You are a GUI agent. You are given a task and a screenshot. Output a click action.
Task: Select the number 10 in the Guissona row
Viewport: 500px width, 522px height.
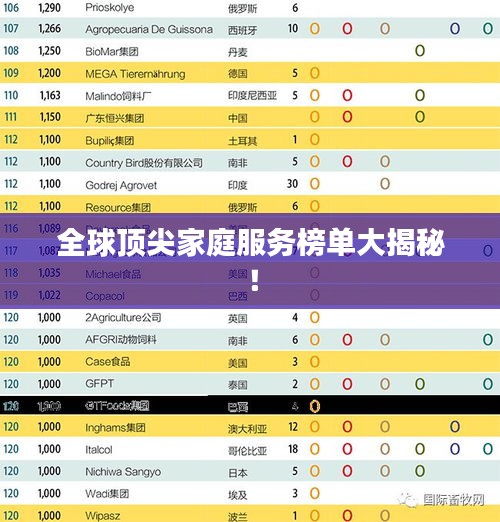[x=293, y=28]
